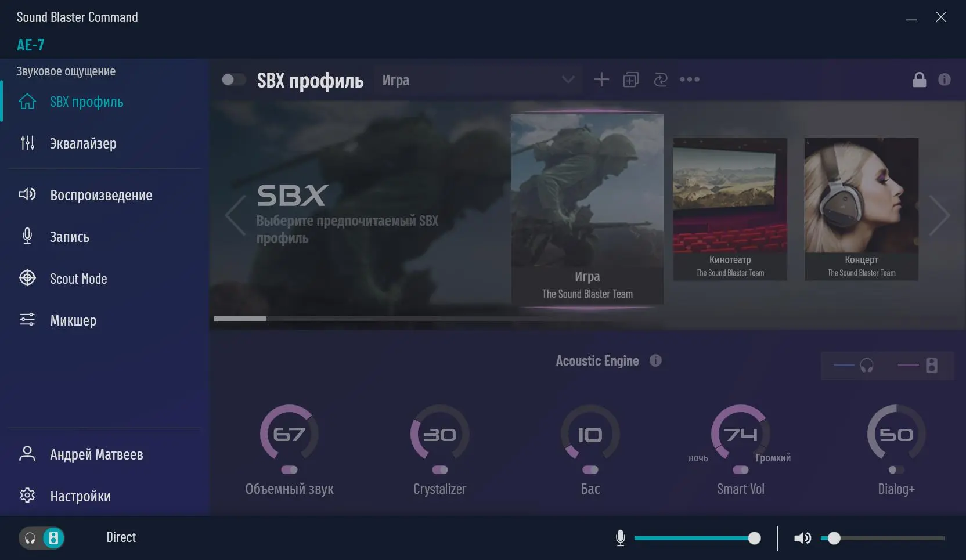Show previous profiles with left arrow

(x=235, y=215)
